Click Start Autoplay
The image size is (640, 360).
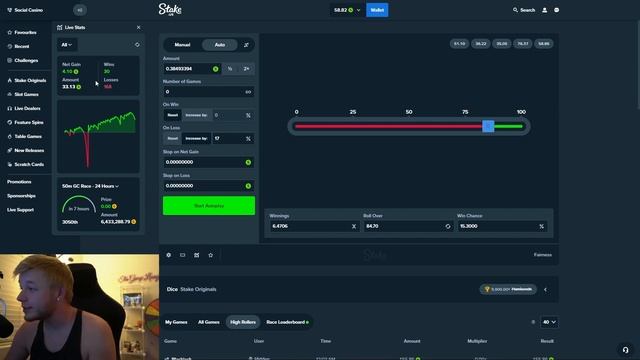(x=209, y=206)
